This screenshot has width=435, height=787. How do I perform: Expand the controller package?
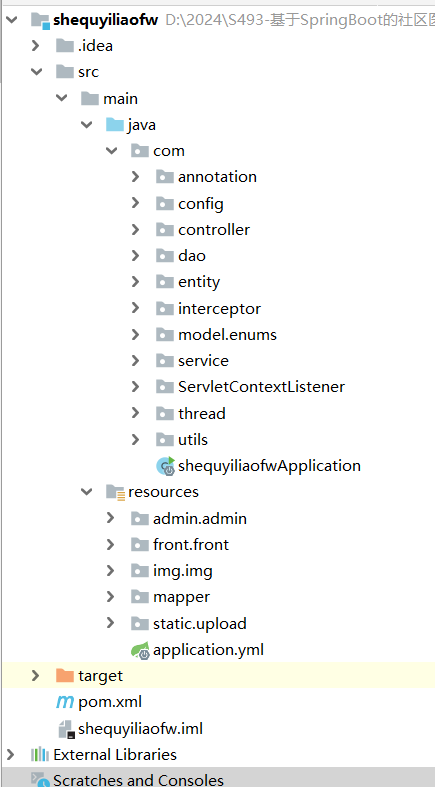coord(135,229)
